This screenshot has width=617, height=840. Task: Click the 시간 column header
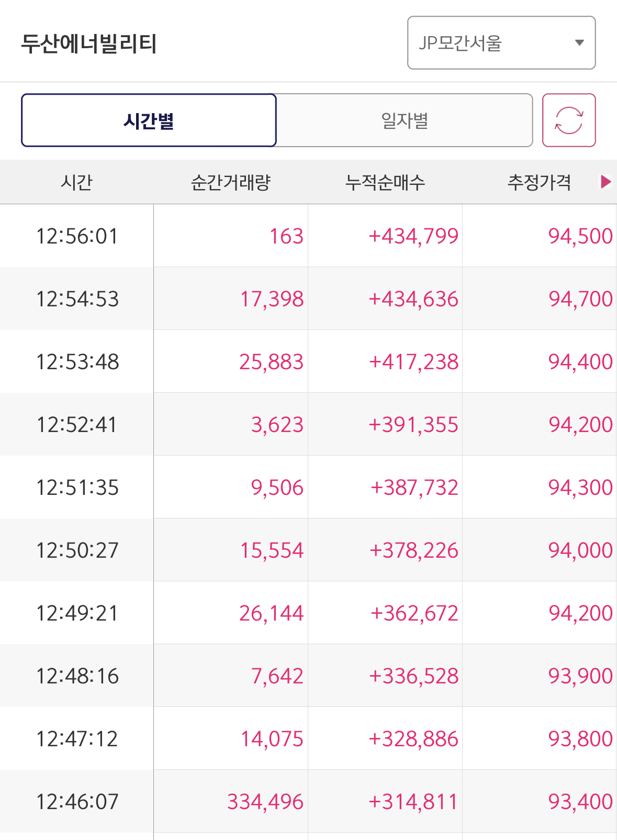76,182
